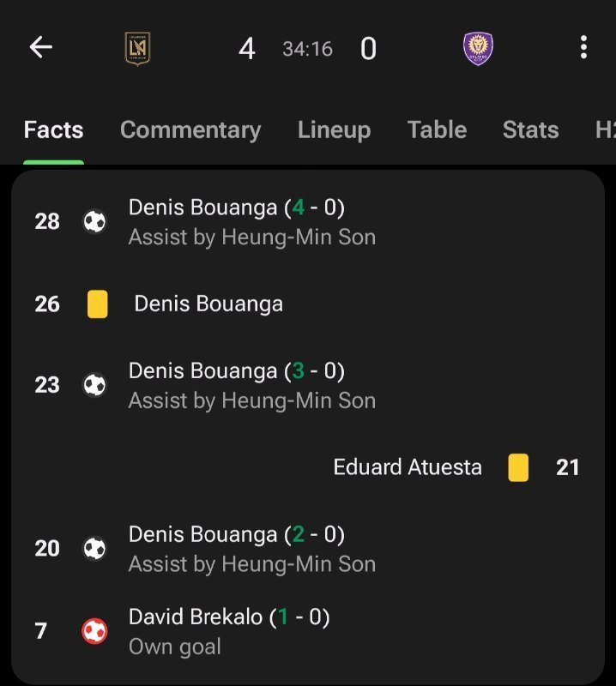Tap the red own goal icon
This screenshot has height=686, width=616.
click(94, 632)
